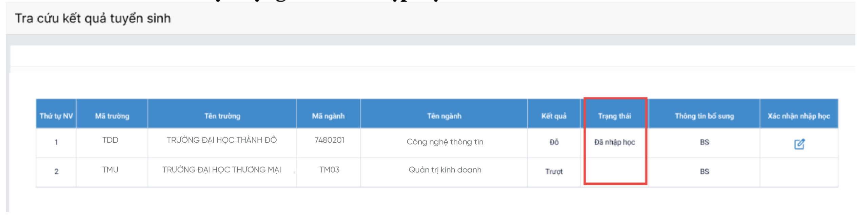Select the "Mã ngành" column header
Screen dimensions: 868x216
point(328,116)
